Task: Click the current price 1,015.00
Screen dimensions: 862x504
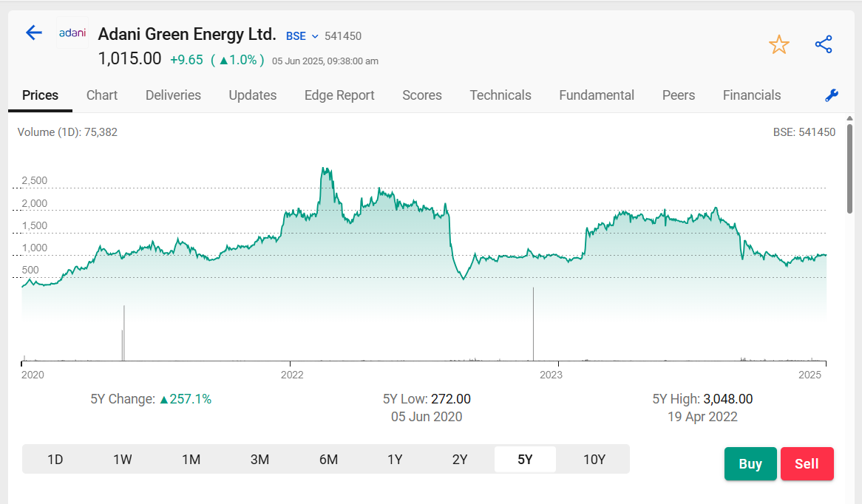Action: point(129,58)
